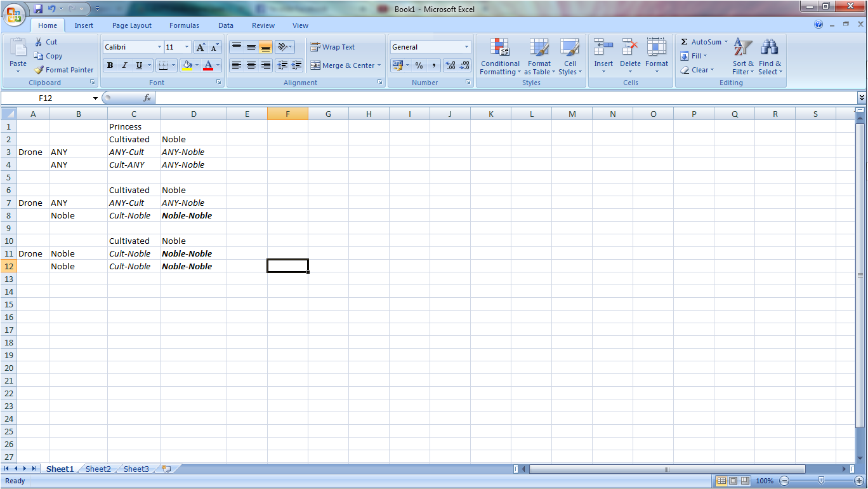Screen dimensions: 868x489
Task: Click the Clear button
Action: pyautogui.click(x=697, y=70)
